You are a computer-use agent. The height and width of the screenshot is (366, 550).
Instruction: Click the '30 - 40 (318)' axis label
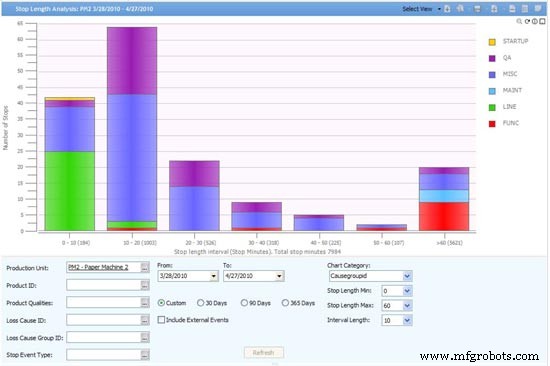pyautogui.click(x=264, y=243)
